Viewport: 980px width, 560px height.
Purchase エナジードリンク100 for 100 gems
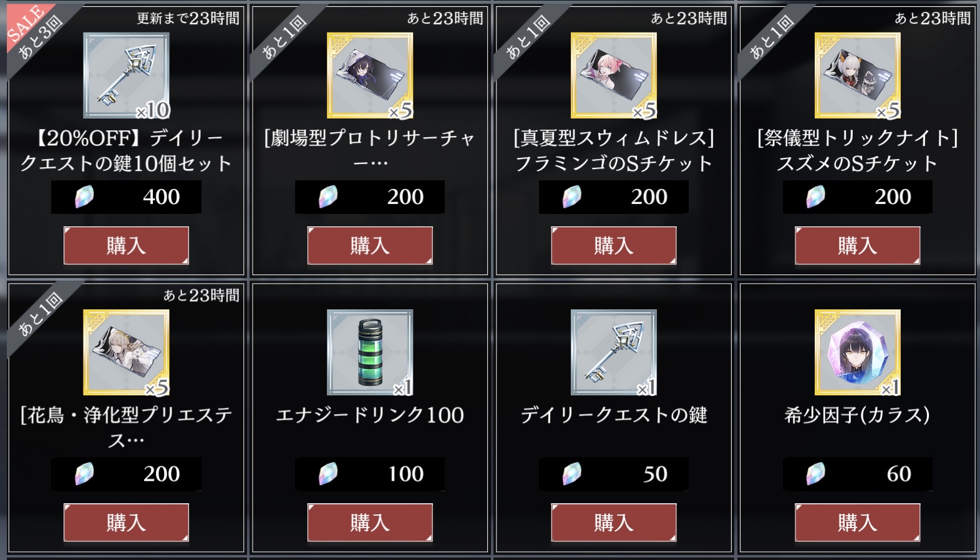coord(370,523)
